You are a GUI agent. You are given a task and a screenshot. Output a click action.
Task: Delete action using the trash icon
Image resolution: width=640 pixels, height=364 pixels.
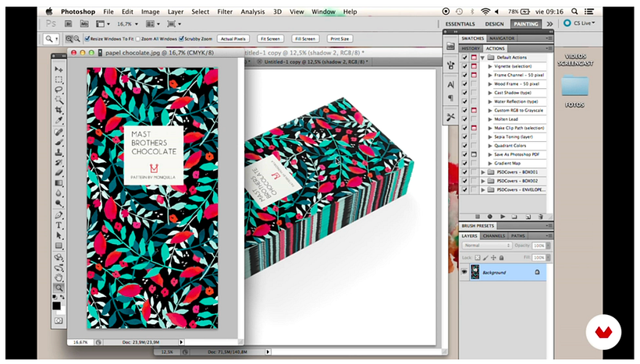tap(540, 217)
